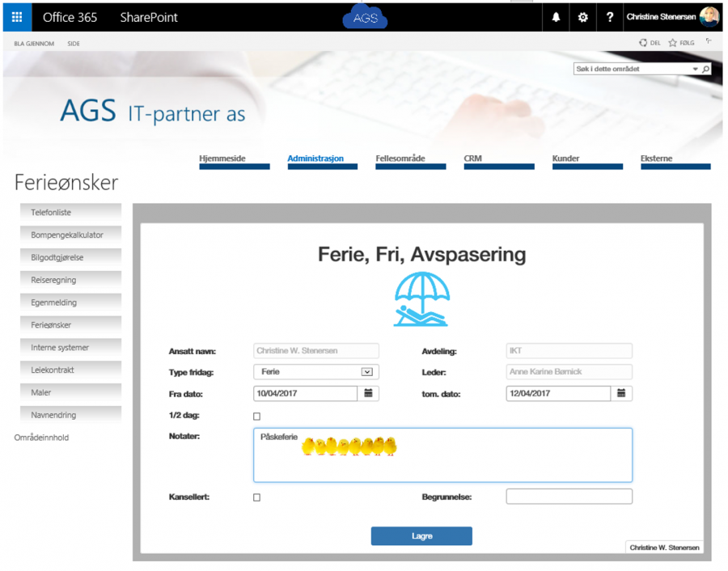Image resolution: width=728 pixels, height=571 pixels.
Task: Click the yellow chicks image in Notater
Action: 349,446
